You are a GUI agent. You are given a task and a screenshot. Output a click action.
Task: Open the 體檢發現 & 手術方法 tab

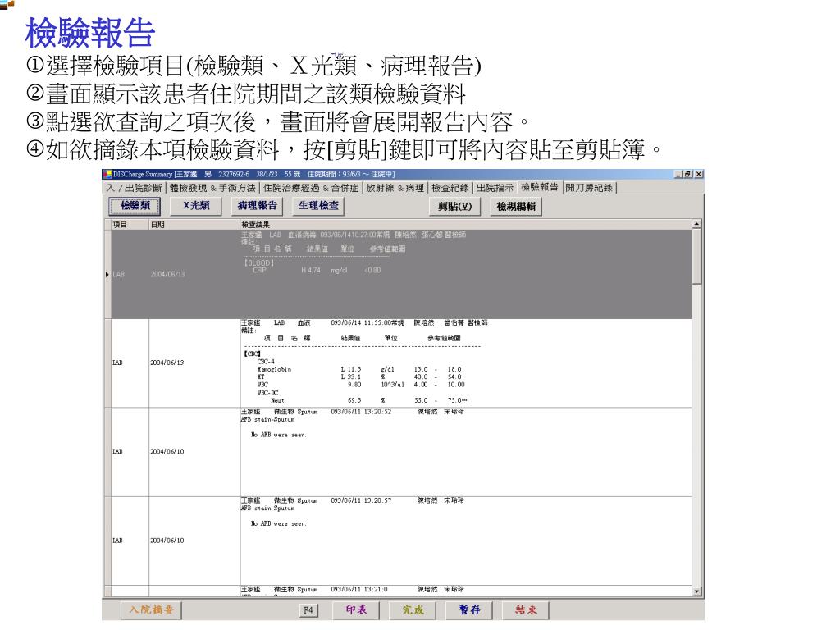(x=212, y=188)
